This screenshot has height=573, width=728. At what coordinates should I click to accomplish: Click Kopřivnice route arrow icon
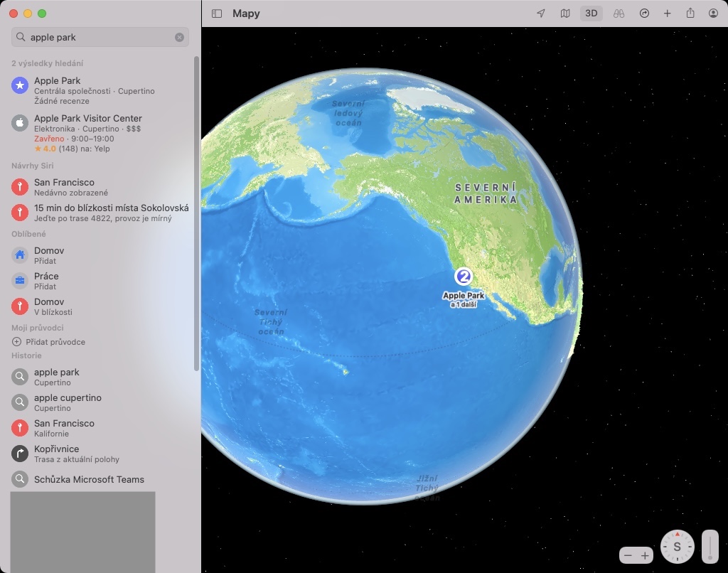20,453
